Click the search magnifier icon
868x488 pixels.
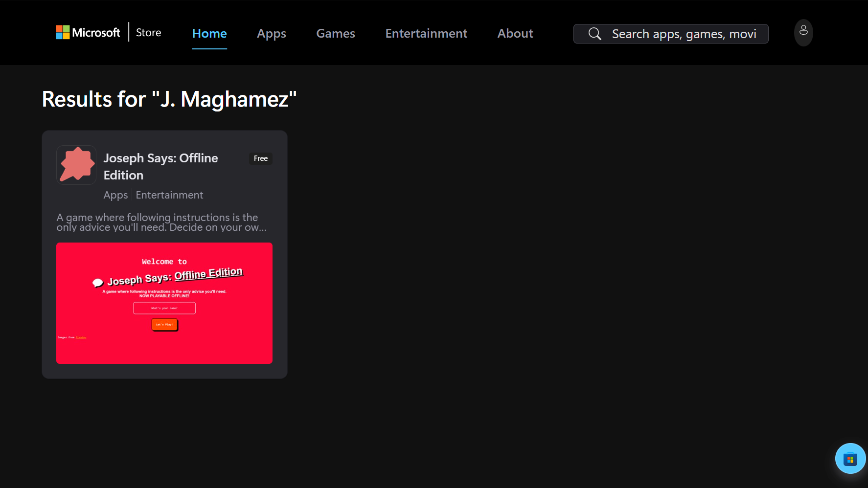[594, 34]
